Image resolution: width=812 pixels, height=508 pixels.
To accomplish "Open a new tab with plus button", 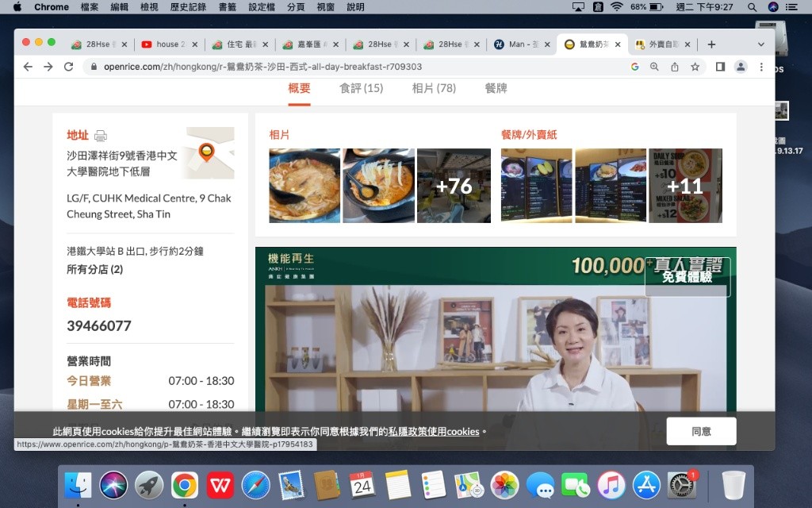I will (711, 44).
